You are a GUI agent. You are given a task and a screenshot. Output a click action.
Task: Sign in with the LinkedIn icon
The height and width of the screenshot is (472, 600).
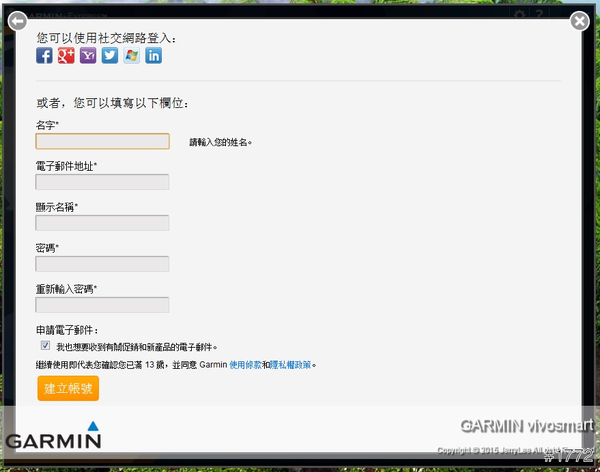pos(153,56)
